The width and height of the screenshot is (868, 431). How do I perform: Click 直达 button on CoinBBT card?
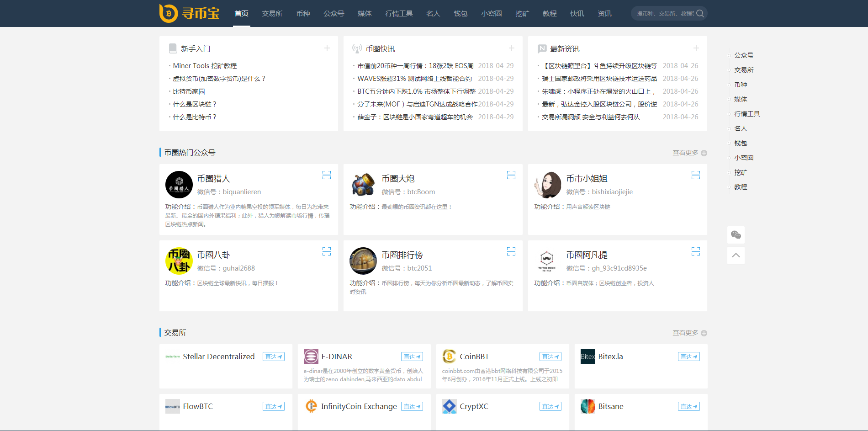(550, 356)
